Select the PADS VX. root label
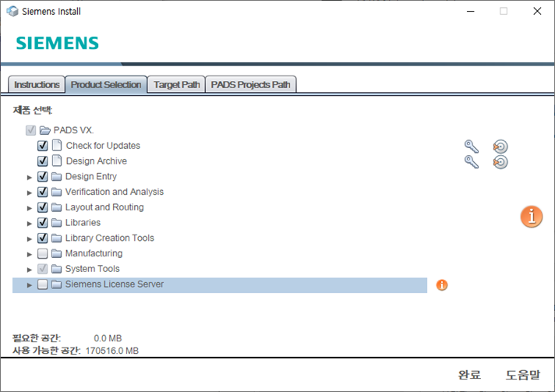This screenshot has width=555, height=392. pos(73,130)
